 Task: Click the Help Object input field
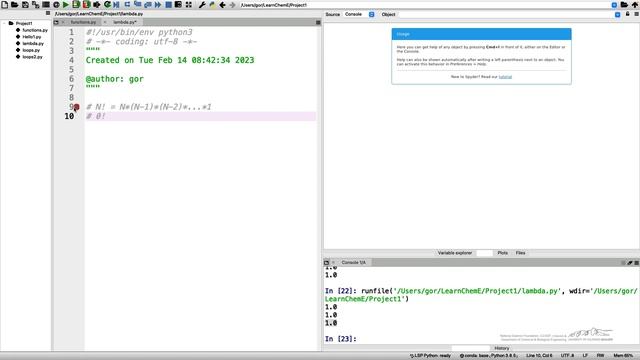click(x=506, y=14)
